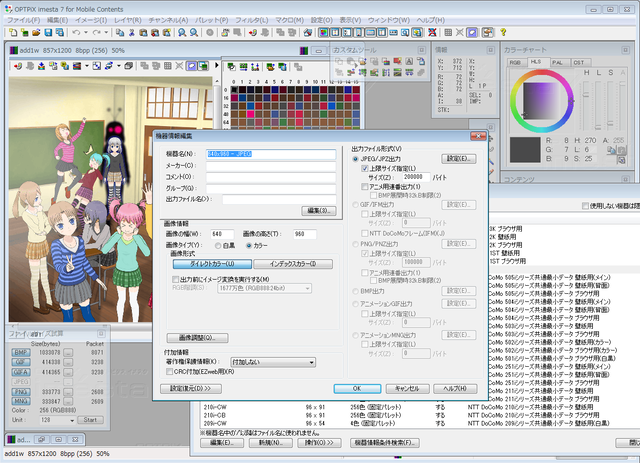The width and height of the screenshot is (640, 463).
Task: Click the sort palette icon in palette toolbar
Action: (255, 67)
